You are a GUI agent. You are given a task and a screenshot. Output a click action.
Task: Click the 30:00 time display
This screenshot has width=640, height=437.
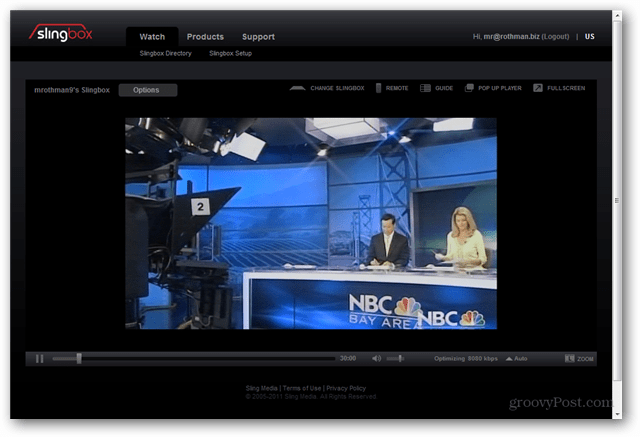pyautogui.click(x=348, y=359)
